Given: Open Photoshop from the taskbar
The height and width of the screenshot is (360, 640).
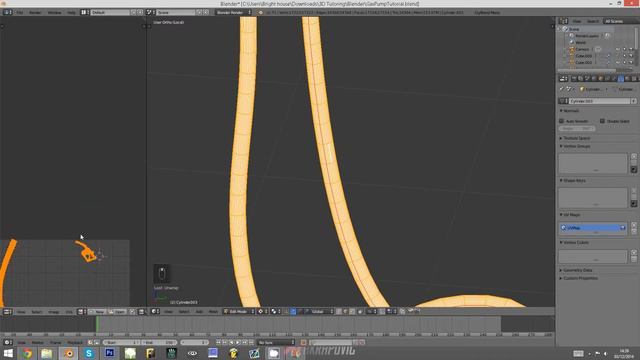Looking at the screenshot, I should point(109,353).
